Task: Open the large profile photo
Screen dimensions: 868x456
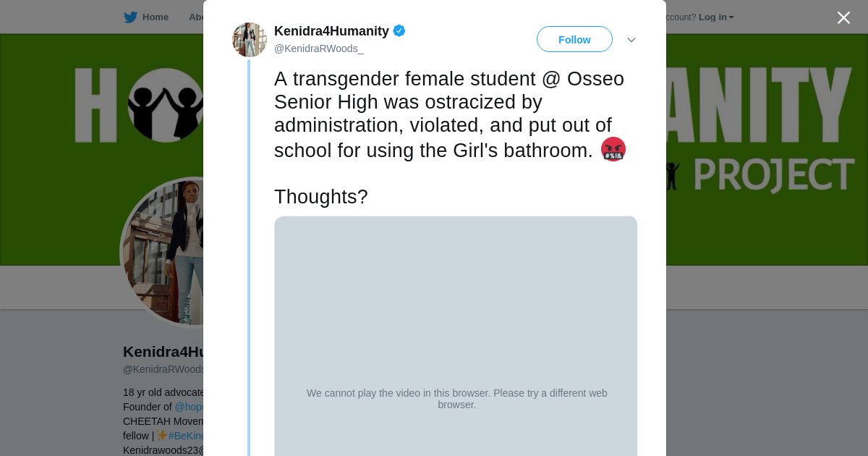Action: tap(163, 252)
